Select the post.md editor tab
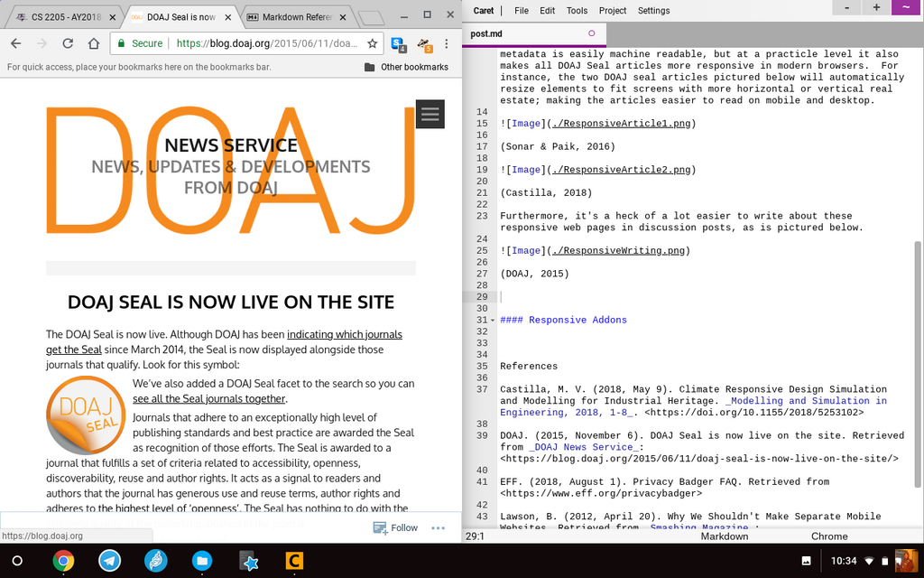This screenshot has height=578, width=924. click(534, 33)
